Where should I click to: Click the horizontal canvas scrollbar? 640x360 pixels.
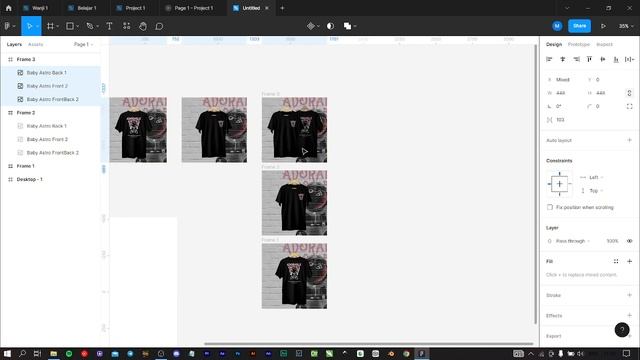[369, 344]
